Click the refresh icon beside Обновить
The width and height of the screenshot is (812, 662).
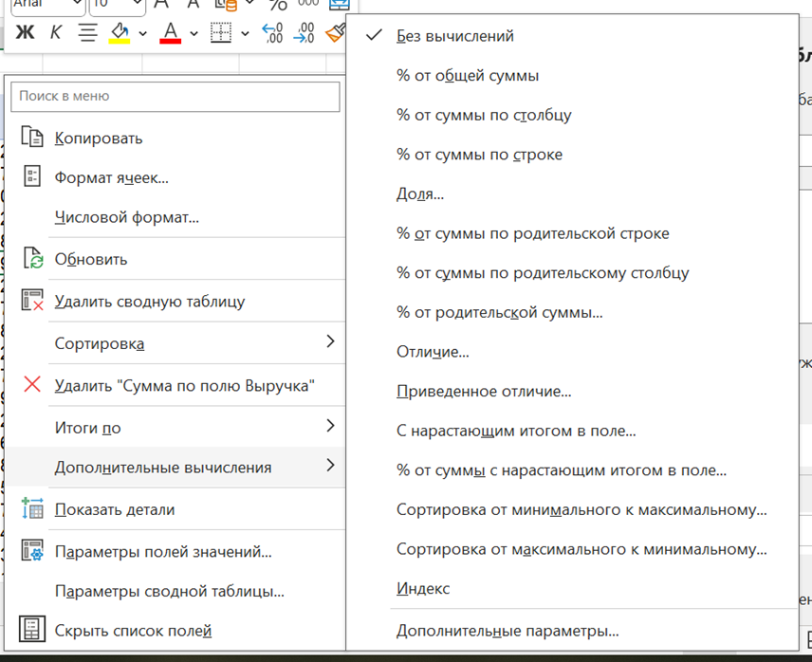pyautogui.click(x=33, y=258)
